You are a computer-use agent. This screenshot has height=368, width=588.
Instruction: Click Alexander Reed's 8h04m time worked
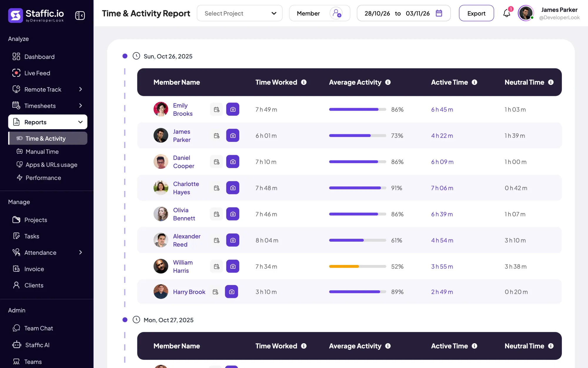click(x=267, y=240)
